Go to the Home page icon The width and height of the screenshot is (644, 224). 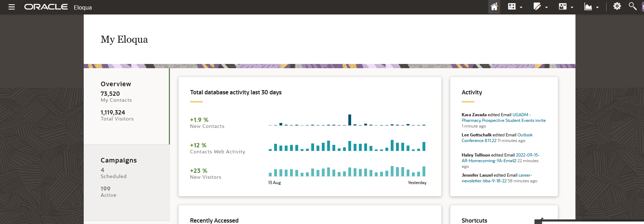(494, 7)
